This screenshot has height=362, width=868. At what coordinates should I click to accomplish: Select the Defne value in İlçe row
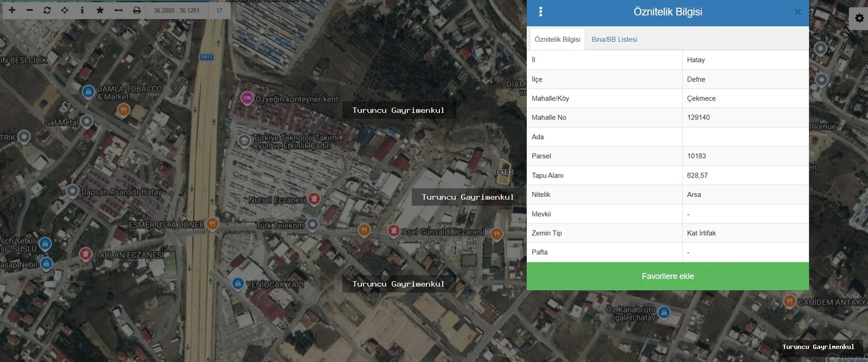pos(696,79)
